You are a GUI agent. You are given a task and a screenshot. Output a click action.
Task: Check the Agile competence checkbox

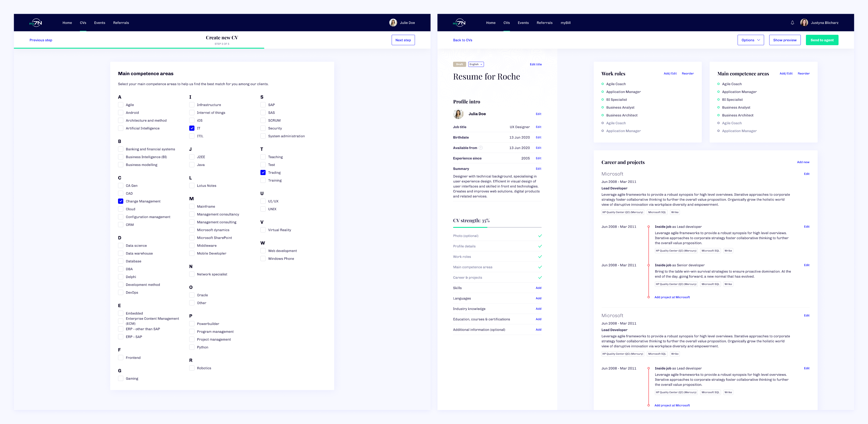(121, 105)
